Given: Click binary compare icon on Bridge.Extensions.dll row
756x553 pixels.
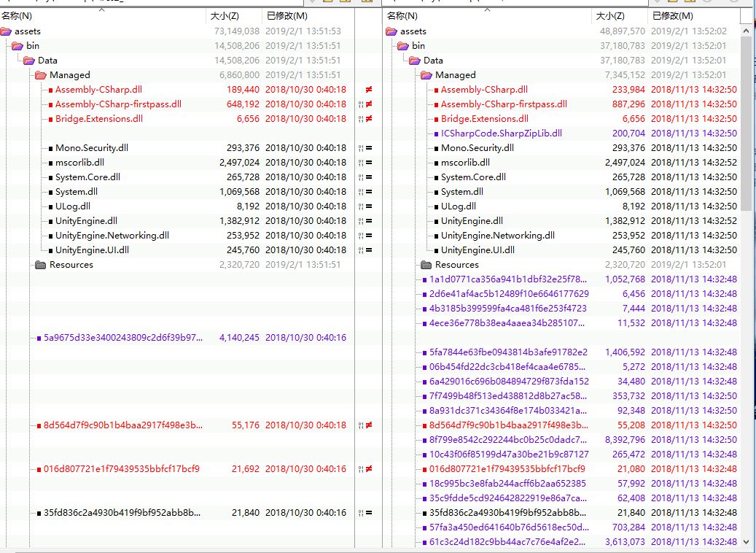Looking at the screenshot, I should 361,119.
